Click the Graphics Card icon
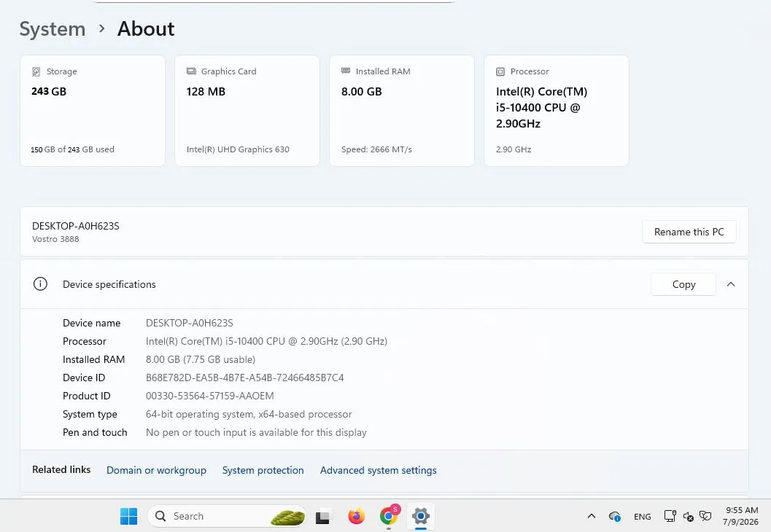This screenshot has height=532, width=771. (191, 71)
